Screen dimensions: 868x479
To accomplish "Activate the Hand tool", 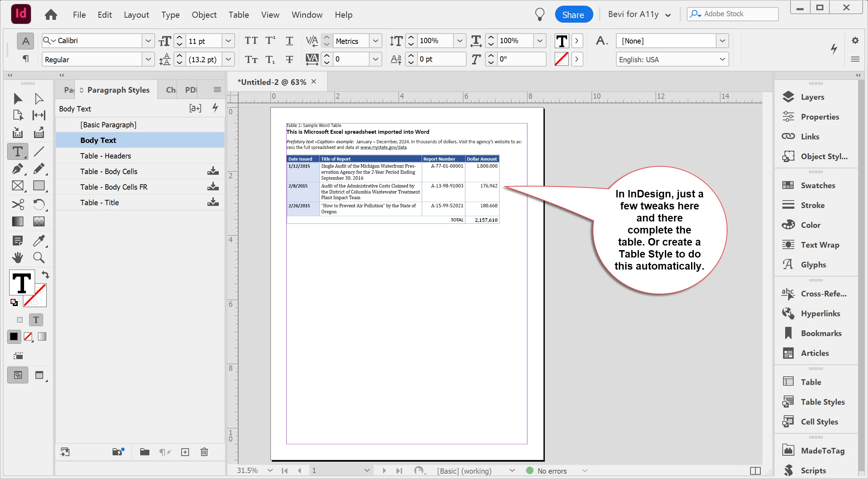I will [x=17, y=258].
